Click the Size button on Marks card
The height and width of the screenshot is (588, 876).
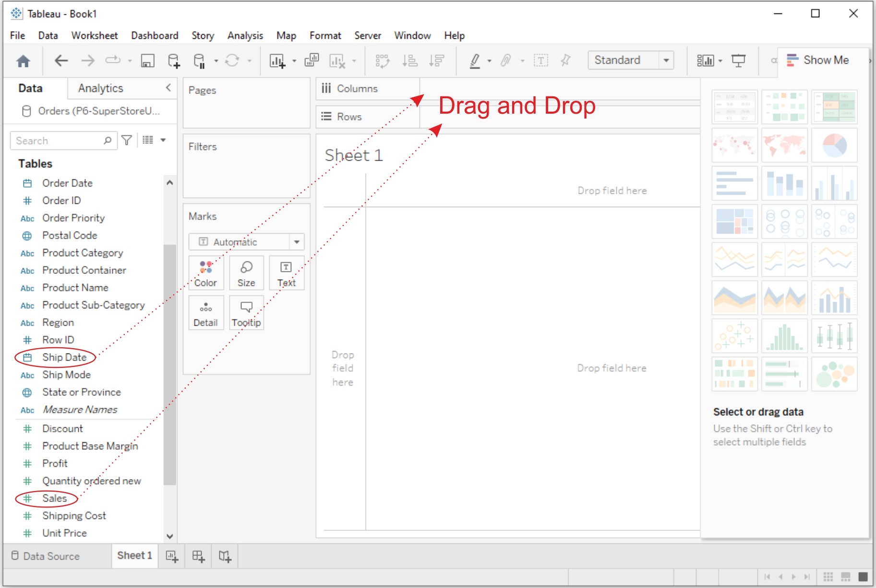coord(246,273)
